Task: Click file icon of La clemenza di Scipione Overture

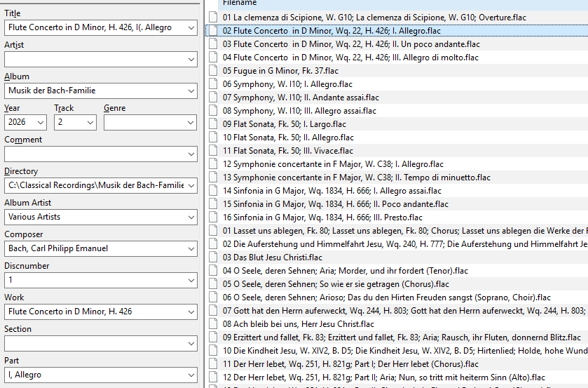Action: coord(214,17)
